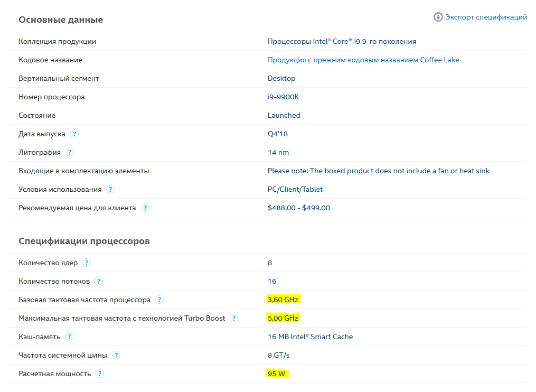The image size is (536, 392).
Task: Click the highlighted 95 W value
Action: tap(277, 374)
